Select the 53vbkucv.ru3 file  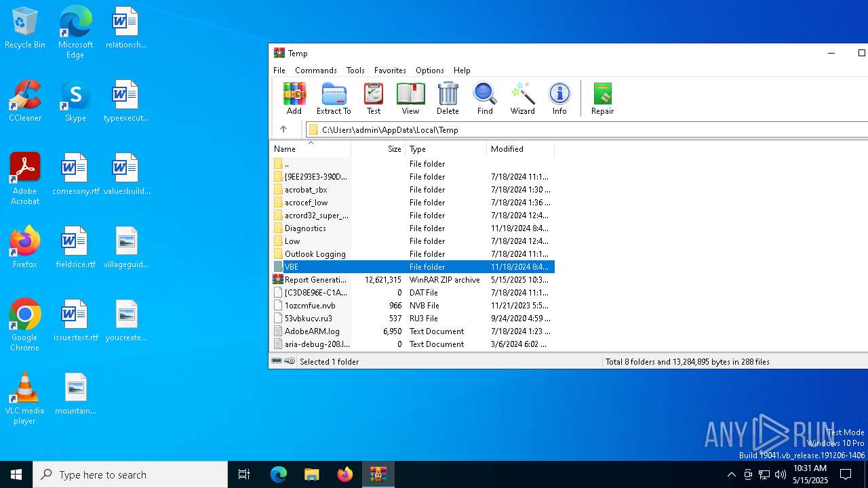pyautogui.click(x=412, y=319)
